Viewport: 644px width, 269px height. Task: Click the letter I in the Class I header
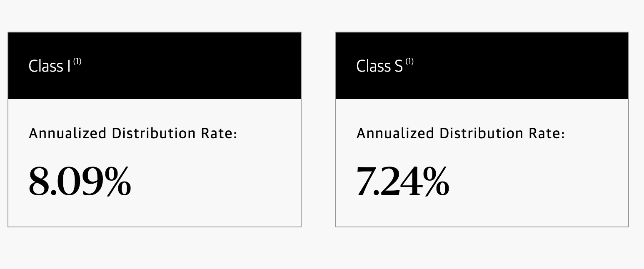click(x=69, y=66)
